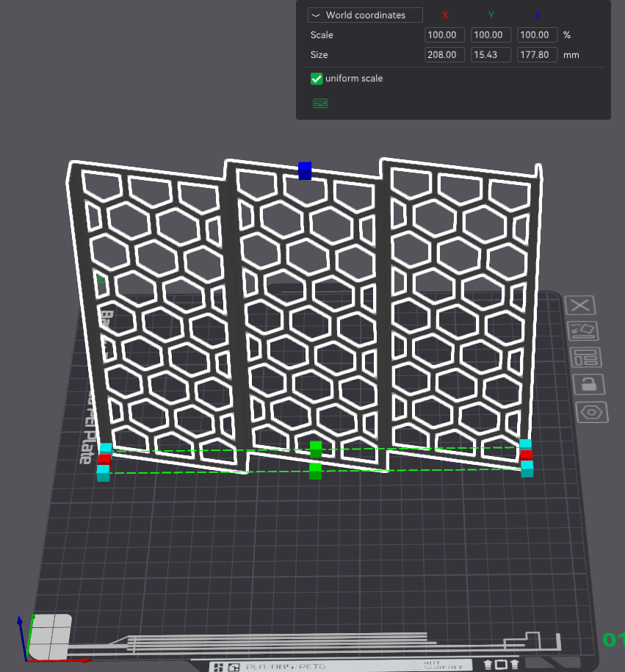Click the red X axis label
Image resolution: width=625 pixels, height=672 pixels.
point(445,15)
